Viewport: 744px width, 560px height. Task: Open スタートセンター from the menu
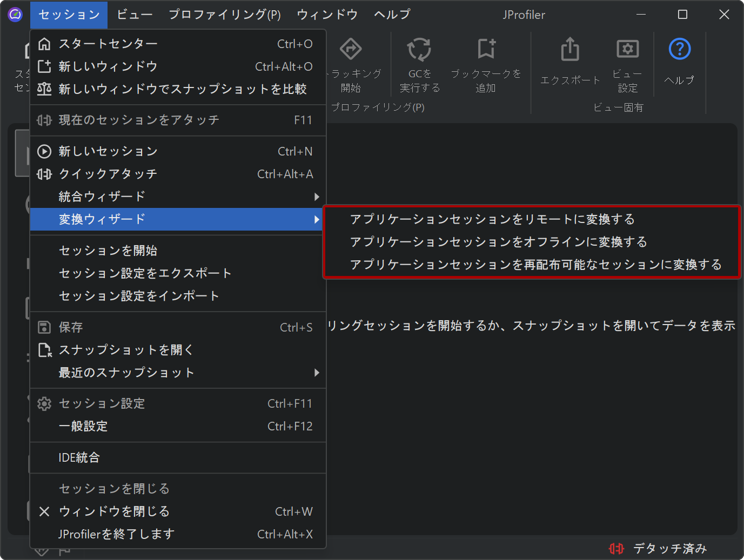point(108,44)
